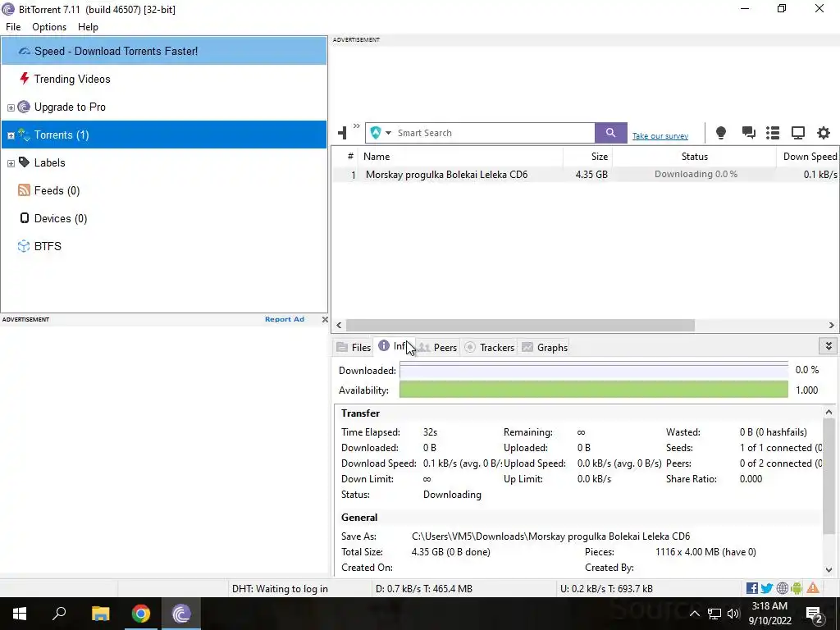Click the Facebook icon in status bar
Image resolution: width=840 pixels, height=630 pixels.
pos(752,588)
